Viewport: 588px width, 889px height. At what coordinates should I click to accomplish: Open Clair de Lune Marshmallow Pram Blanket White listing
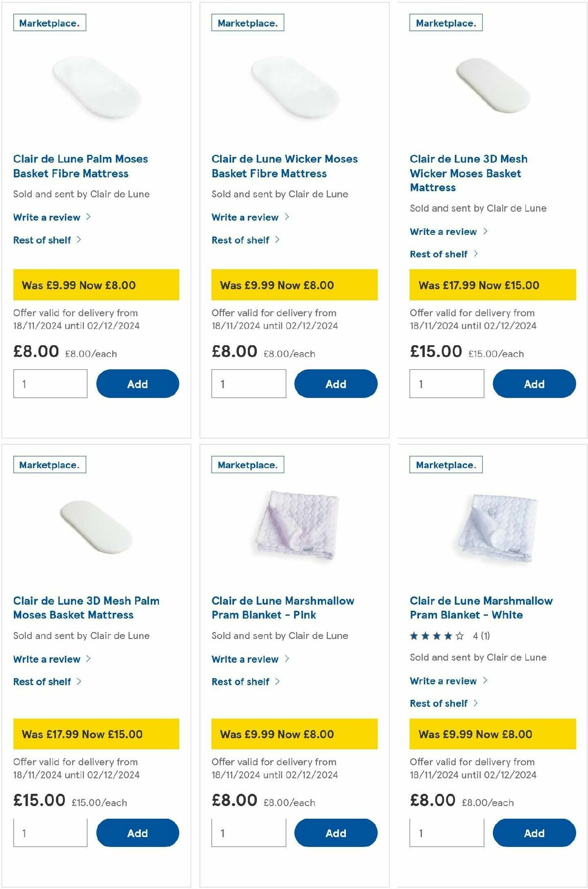[x=481, y=608]
